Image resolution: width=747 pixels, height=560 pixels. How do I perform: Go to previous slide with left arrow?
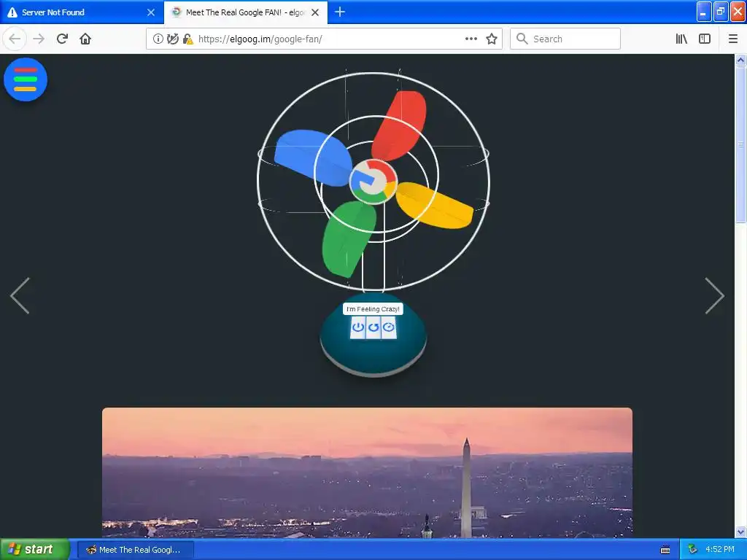point(20,296)
